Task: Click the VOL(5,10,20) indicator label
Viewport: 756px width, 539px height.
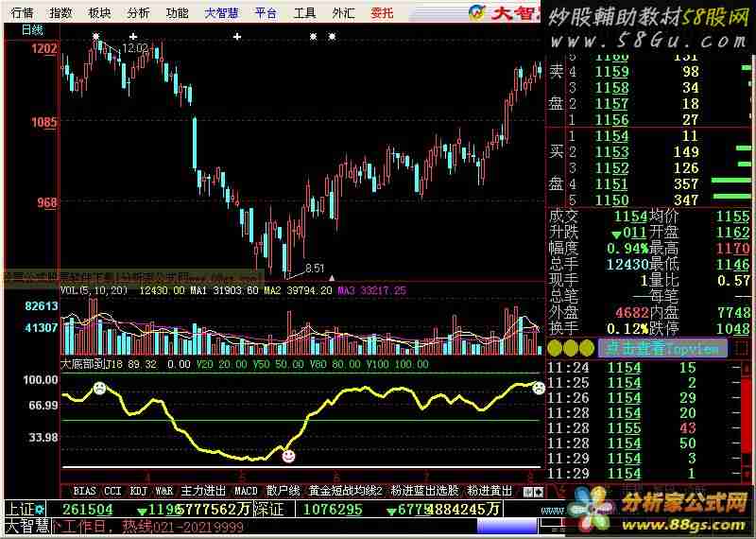Action: coord(94,290)
